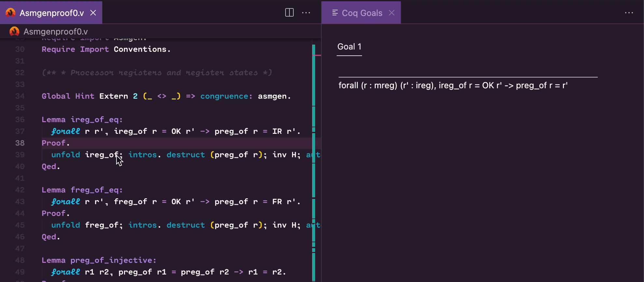Open the editor group more actions menu
This screenshot has width=644, height=282.
[306, 13]
